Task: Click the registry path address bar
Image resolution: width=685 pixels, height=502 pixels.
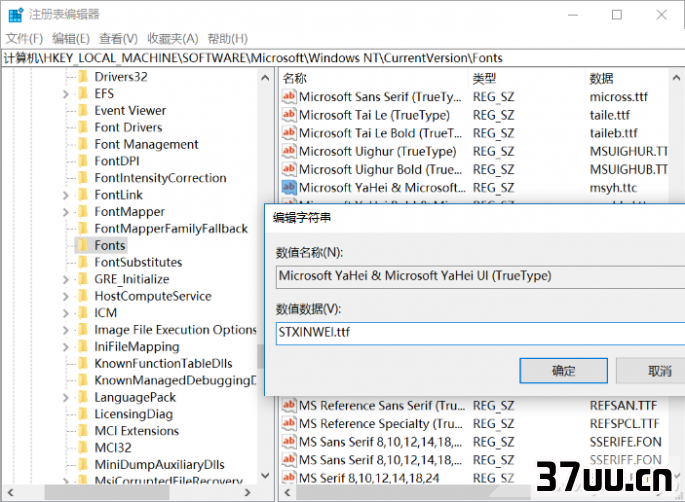Action: (342, 58)
